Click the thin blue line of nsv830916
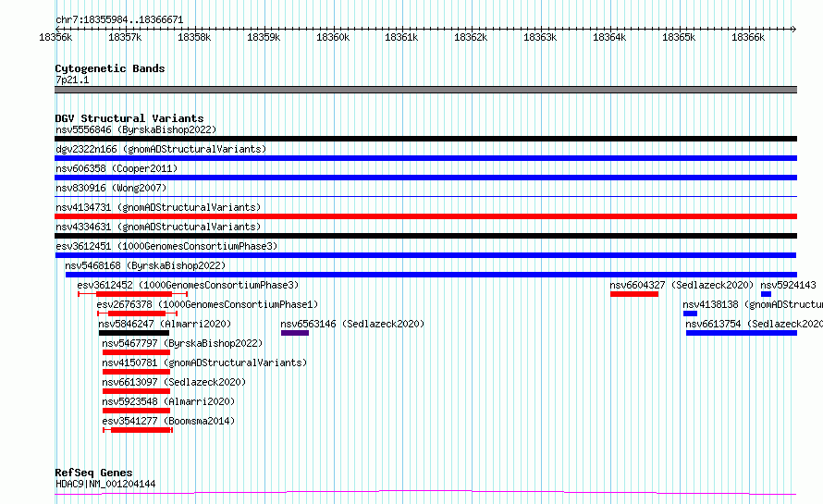This screenshot has height=504, width=823. (425, 197)
